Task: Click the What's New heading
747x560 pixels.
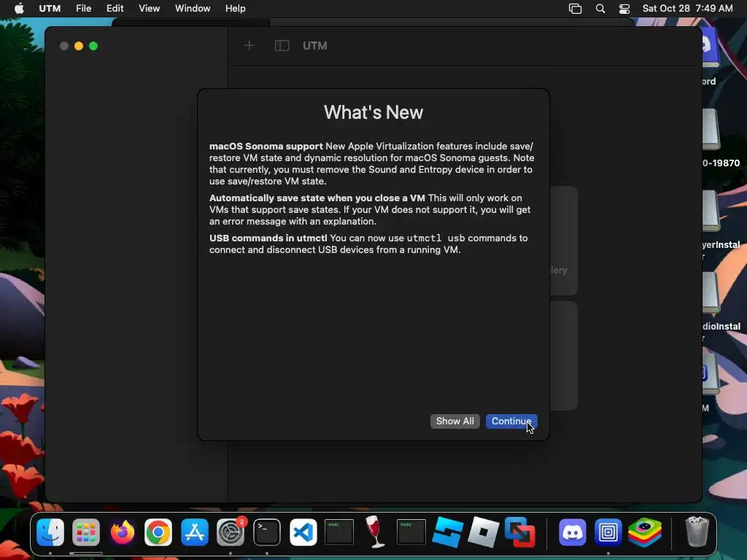Action: [x=373, y=112]
